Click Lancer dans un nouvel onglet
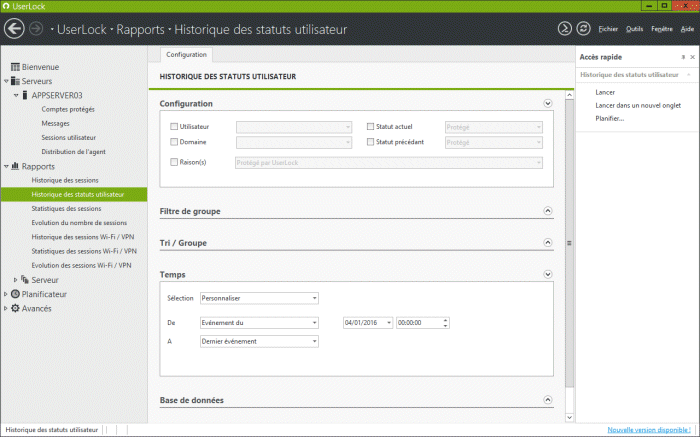The width and height of the screenshot is (700, 437). tap(638, 105)
